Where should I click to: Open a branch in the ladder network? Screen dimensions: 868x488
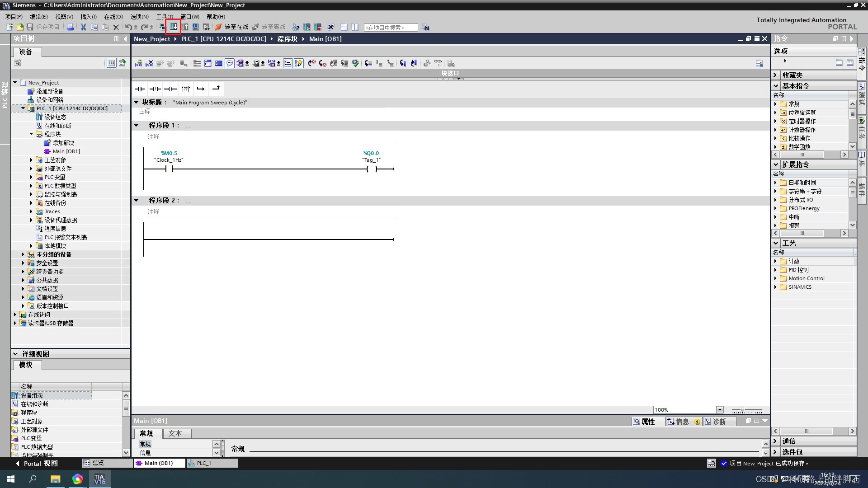(201, 89)
